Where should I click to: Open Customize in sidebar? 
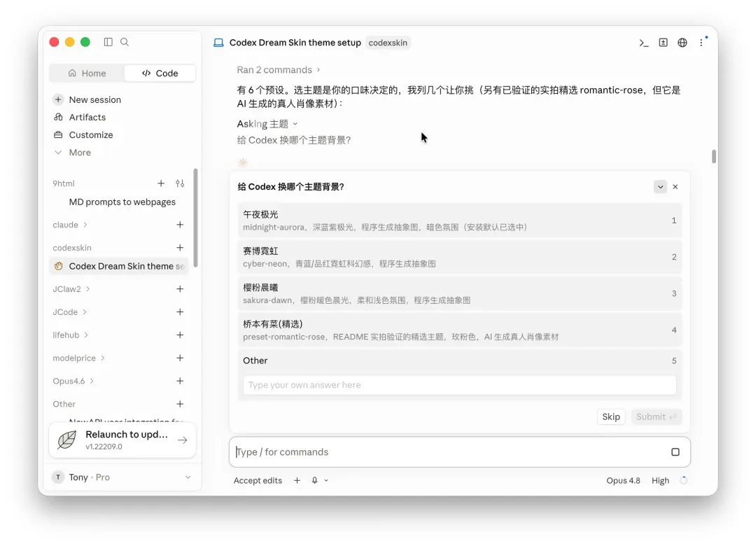coord(90,134)
